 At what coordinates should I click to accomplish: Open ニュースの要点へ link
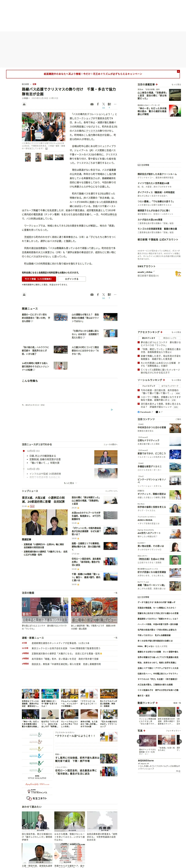pyautogui.click(x=110, y=444)
